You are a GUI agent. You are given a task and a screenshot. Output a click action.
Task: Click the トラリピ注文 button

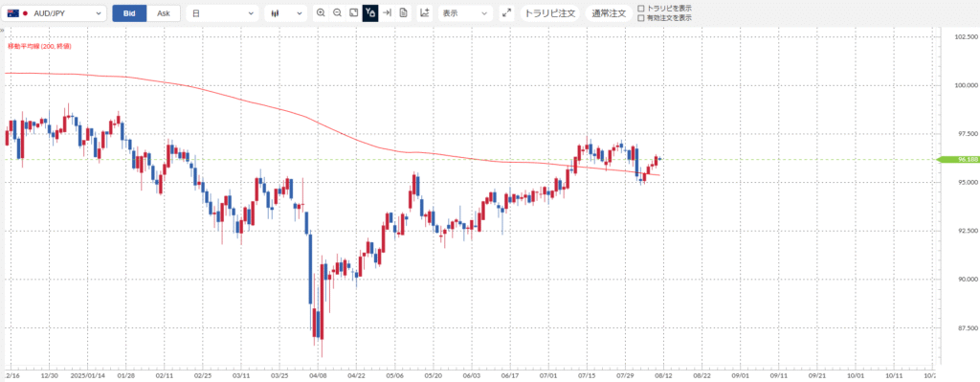(550, 13)
